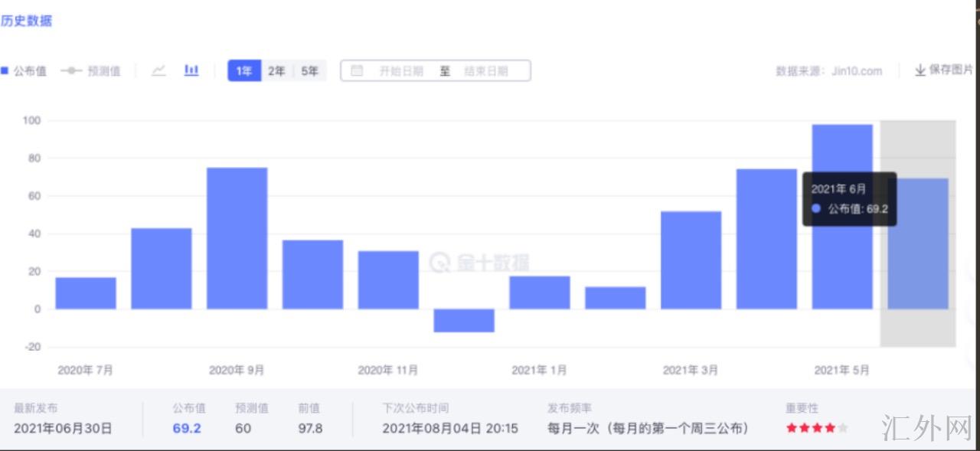
Task: Click the calendar icon in date range
Action: pyautogui.click(x=357, y=71)
